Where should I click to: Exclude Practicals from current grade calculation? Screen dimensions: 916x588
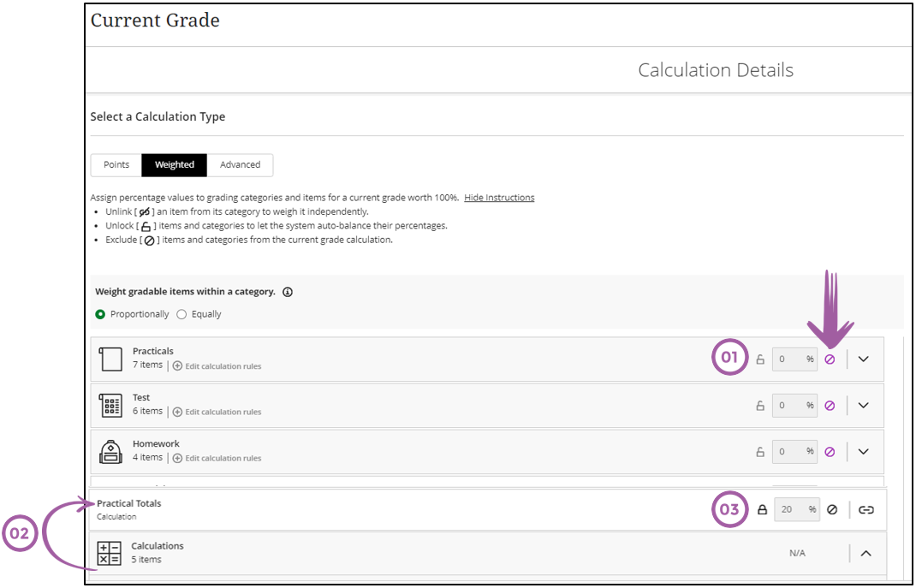[x=830, y=359]
